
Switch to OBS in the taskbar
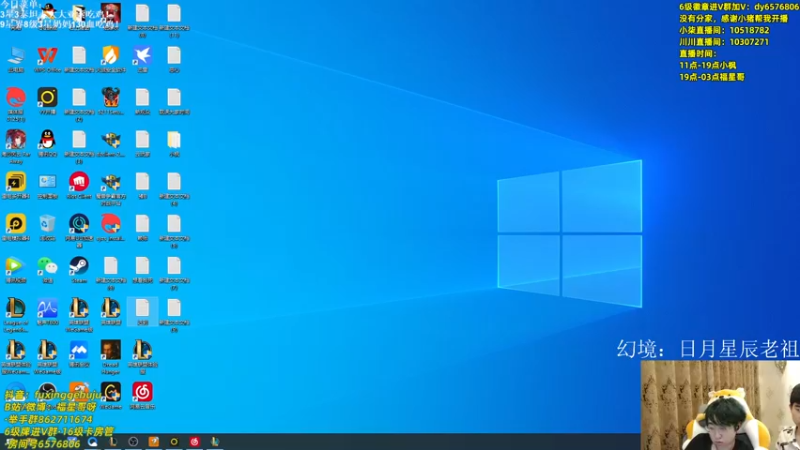pyautogui.click(x=133, y=442)
